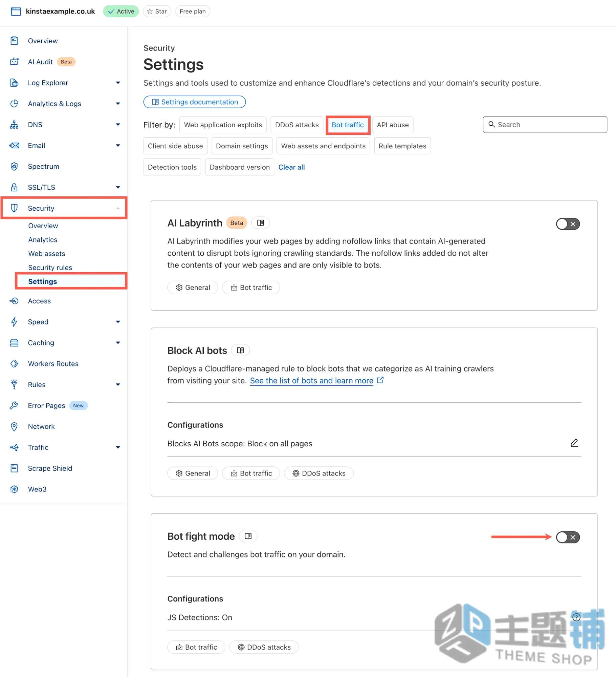Click the Rules filter icon
This screenshot has height=677, width=616.
pyautogui.click(x=14, y=385)
